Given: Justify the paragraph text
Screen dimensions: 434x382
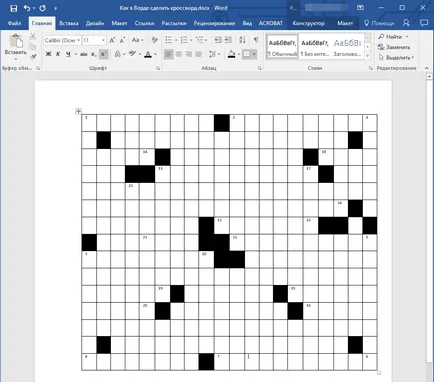Looking at the screenshot, I should pyautogui.click(x=199, y=54).
